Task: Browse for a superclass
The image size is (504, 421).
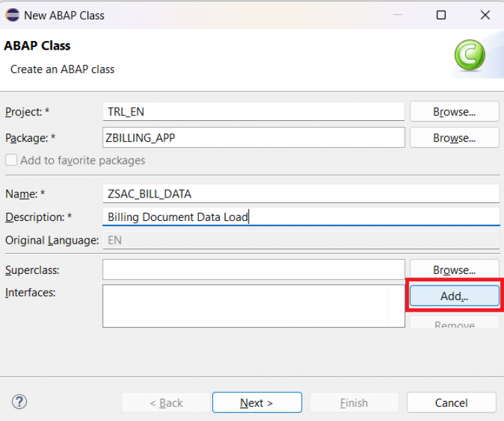Action: 454,270
